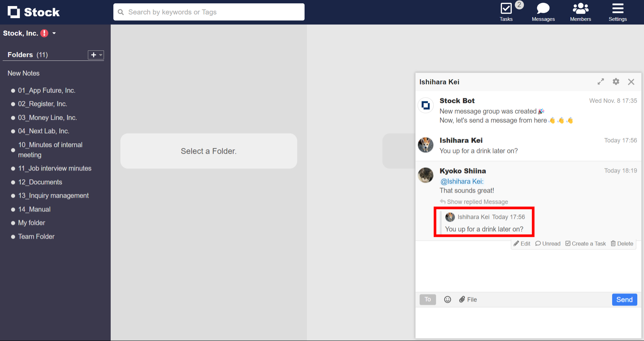Open the Tasks panel icon
The width and height of the screenshot is (644, 341).
[x=506, y=8]
